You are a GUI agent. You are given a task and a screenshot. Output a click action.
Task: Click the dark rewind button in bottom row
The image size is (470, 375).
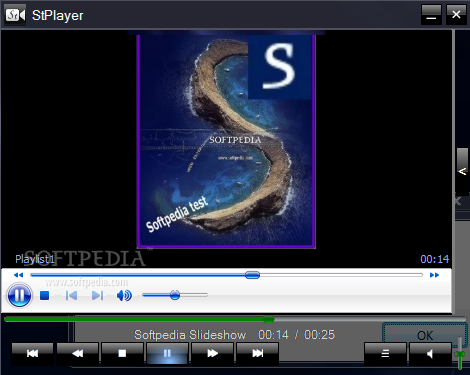(78, 353)
